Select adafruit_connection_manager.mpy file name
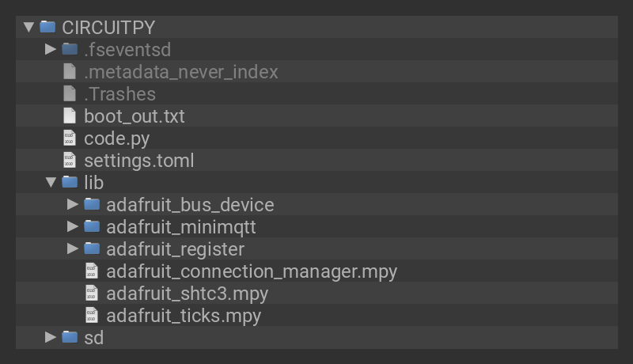The width and height of the screenshot is (633, 364). click(x=252, y=271)
